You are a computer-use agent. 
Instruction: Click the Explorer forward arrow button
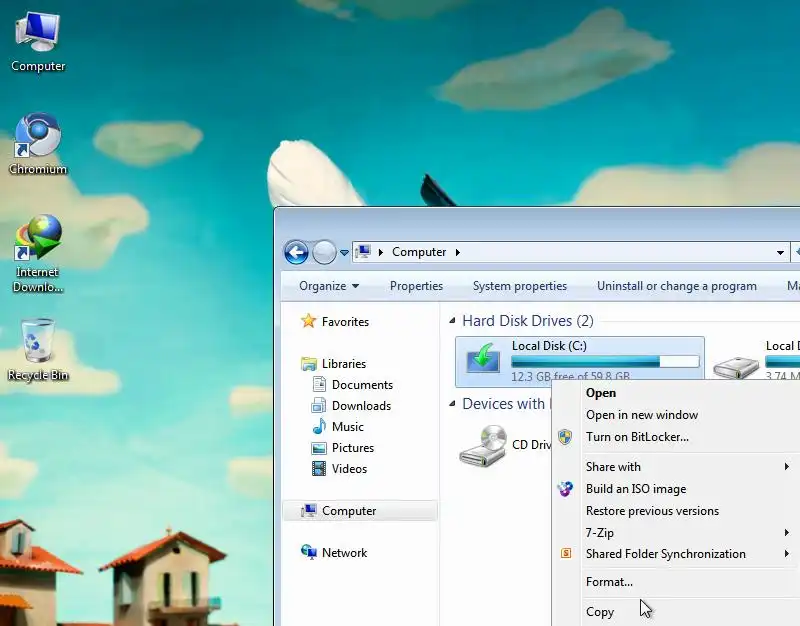coord(323,252)
